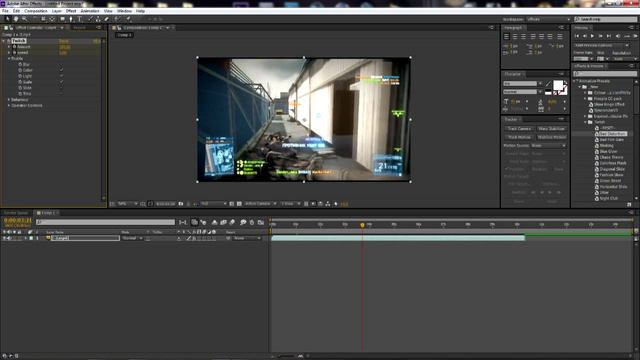Click the Track Motion button

(519, 137)
